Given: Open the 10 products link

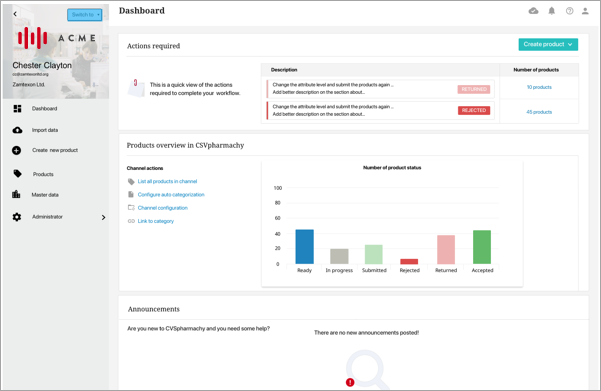Looking at the screenshot, I should point(539,87).
